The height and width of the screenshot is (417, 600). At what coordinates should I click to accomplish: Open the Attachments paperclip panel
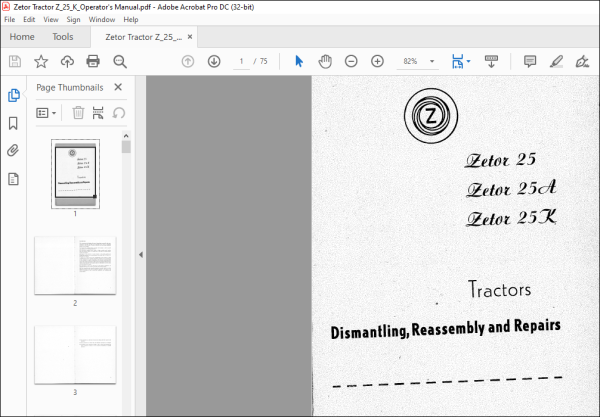coord(13,150)
